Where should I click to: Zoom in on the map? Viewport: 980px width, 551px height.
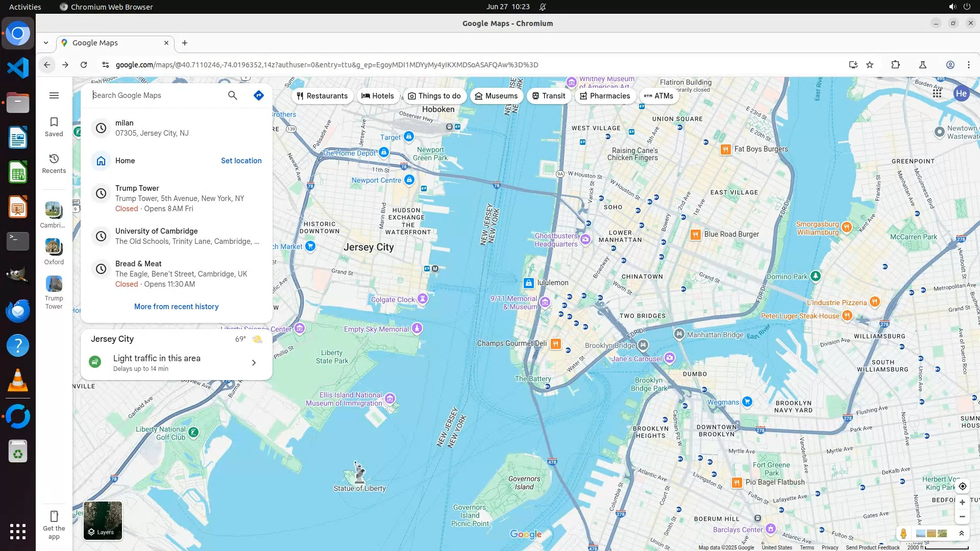click(x=962, y=503)
